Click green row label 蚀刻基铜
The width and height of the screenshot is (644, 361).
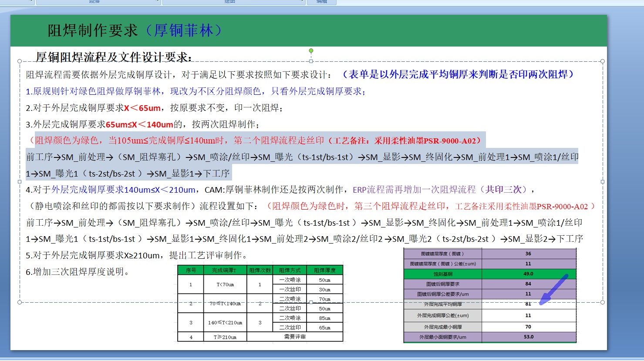[x=443, y=274]
